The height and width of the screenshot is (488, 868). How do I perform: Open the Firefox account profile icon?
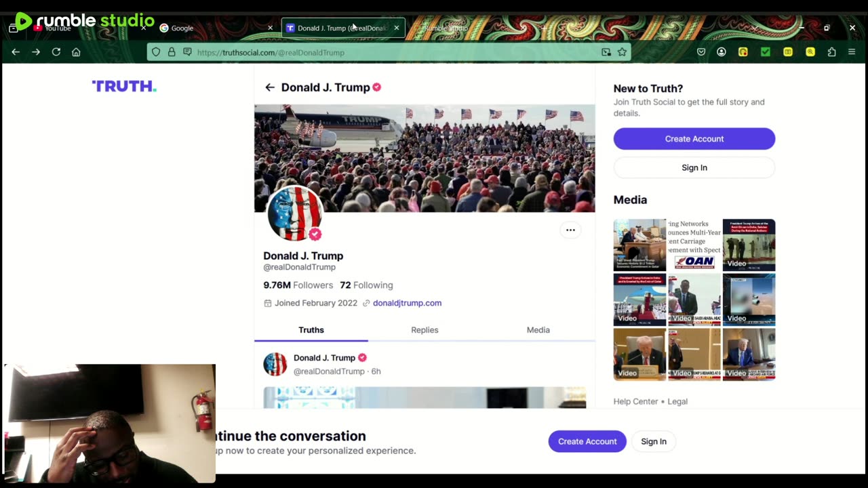722,52
